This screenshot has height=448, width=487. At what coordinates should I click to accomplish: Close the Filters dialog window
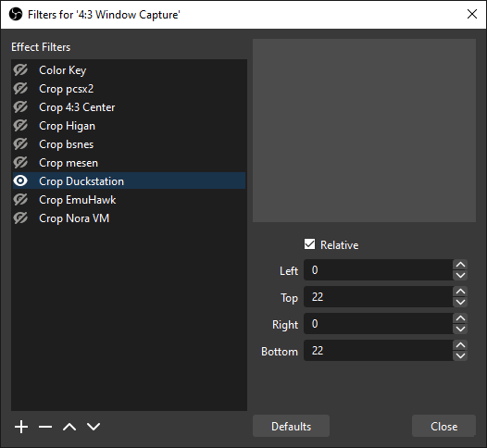tap(472, 14)
